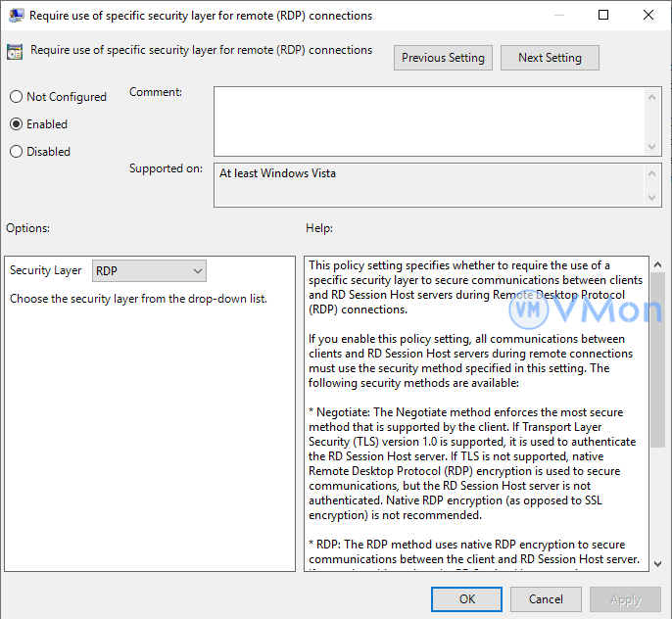Click the Apply button
This screenshot has height=619, width=672.
pyautogui.click(x=625, y=598)
